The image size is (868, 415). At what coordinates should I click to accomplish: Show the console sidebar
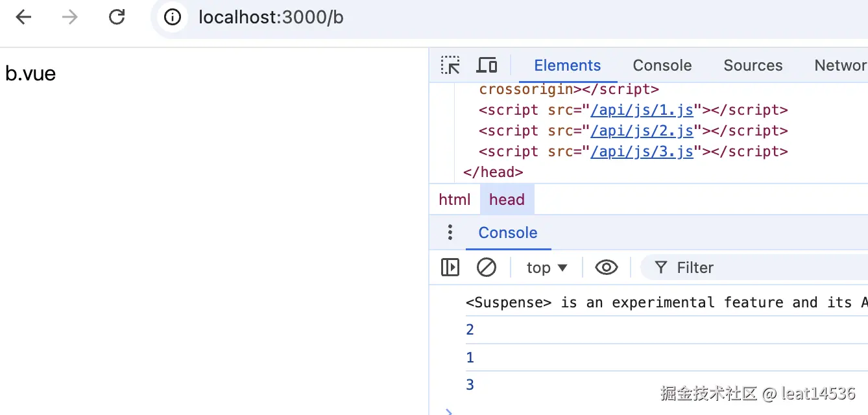point(450,267)
